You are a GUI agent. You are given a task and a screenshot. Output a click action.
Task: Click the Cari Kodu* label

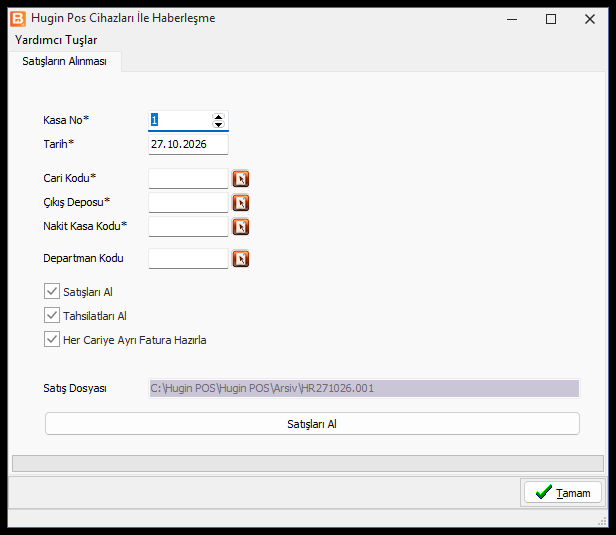coord(70,178)
